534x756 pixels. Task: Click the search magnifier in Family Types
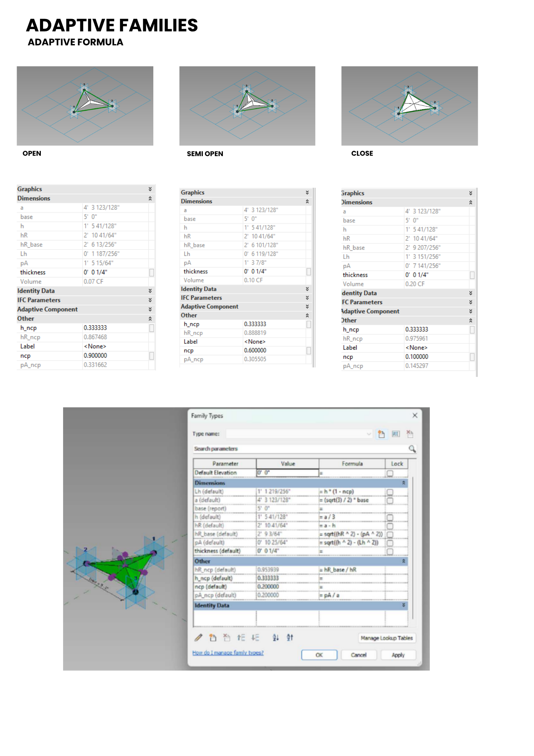click(x=412, y=449)
